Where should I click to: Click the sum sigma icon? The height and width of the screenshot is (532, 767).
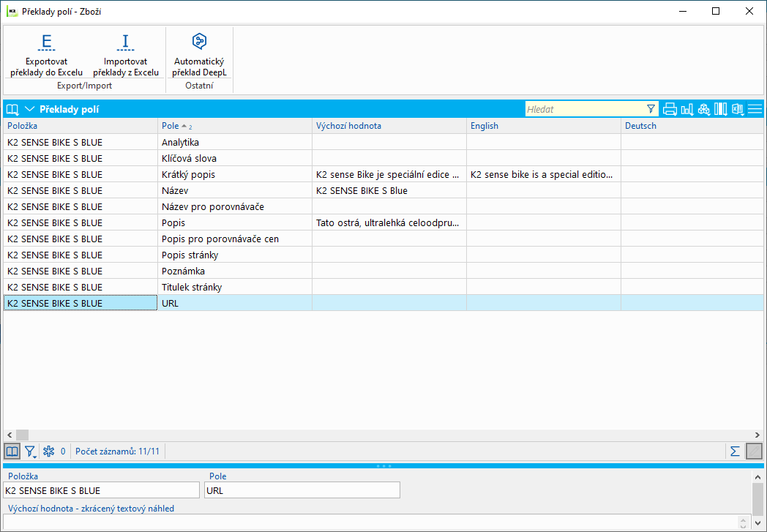point(735,452)
